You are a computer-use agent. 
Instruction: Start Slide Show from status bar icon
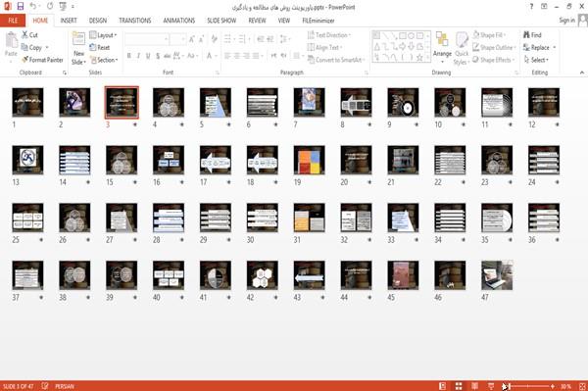491,386
